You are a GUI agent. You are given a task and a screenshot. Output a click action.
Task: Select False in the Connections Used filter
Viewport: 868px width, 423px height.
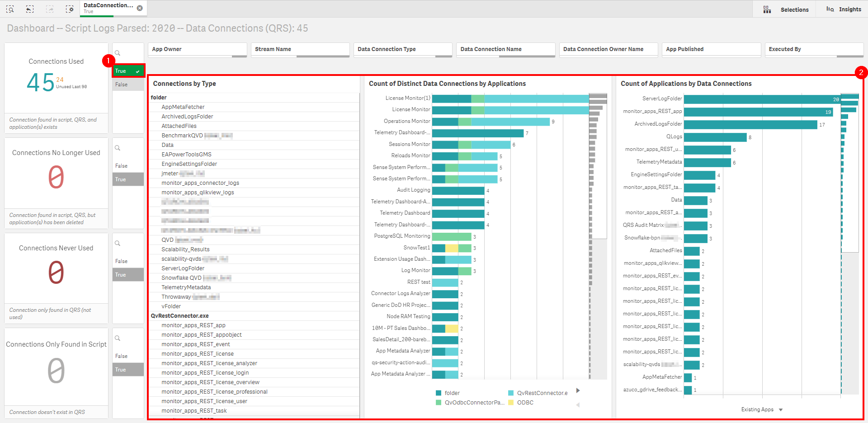click(128, 85)
